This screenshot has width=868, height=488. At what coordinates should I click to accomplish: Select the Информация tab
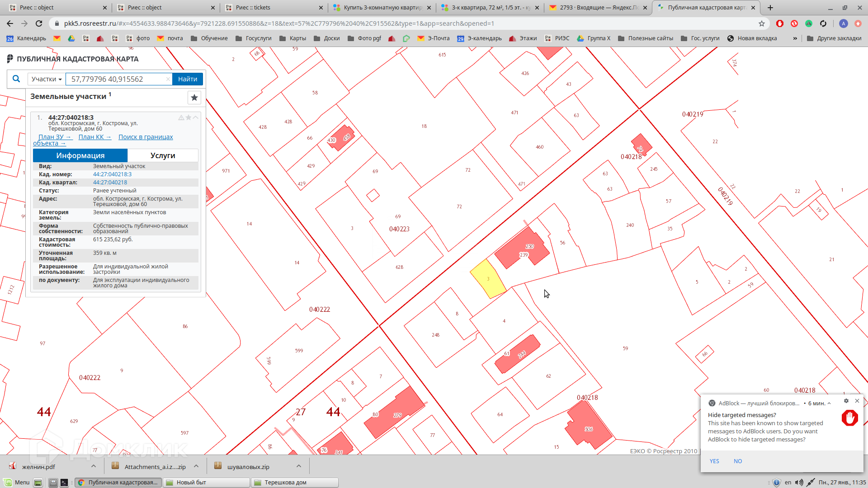[80, 155]
